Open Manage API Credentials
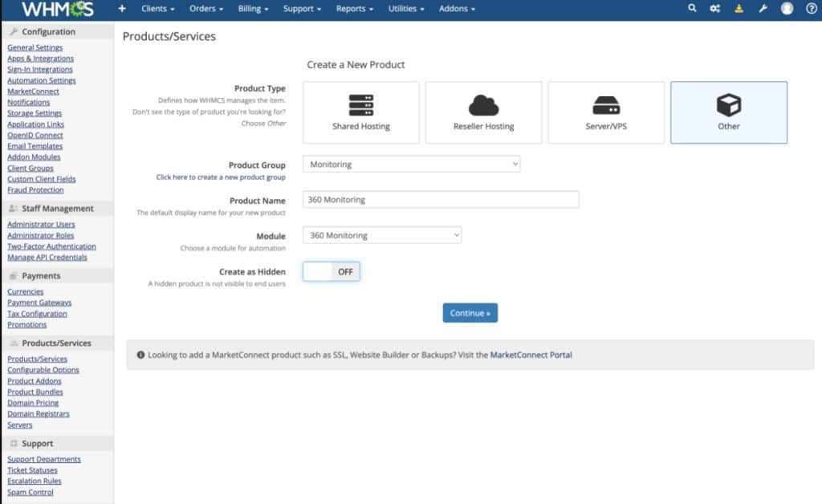 coord(47,258)
